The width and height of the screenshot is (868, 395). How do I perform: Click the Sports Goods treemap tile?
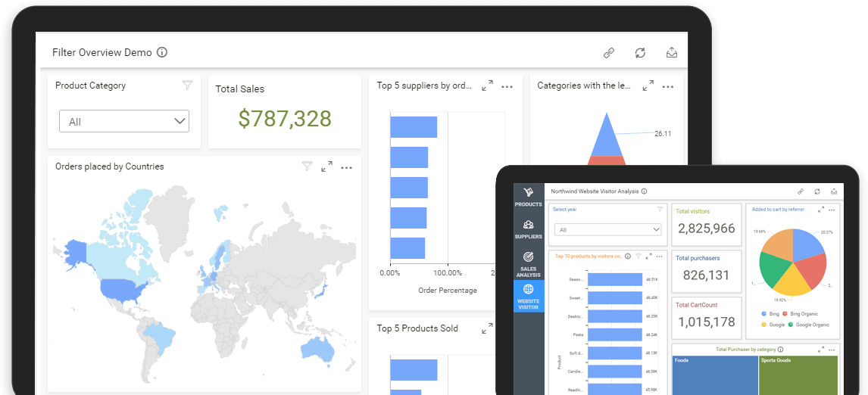click(x=799, y=375)
